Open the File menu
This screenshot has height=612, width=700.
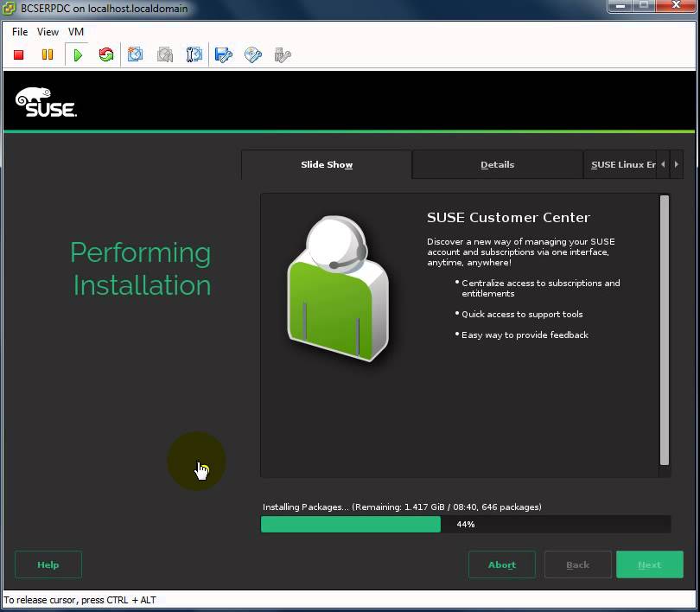pos(20,32)
